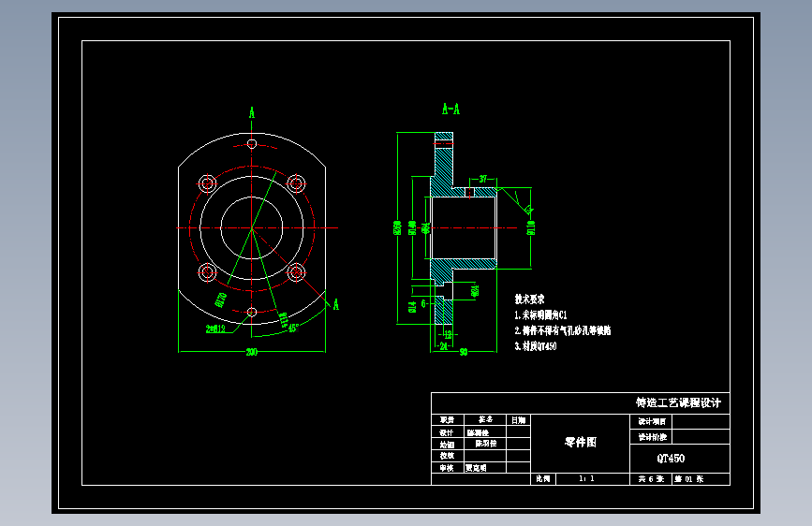Select the QT450 material cell in title block
The height and width of the screenshot is (526, 812).
[680, 459]
